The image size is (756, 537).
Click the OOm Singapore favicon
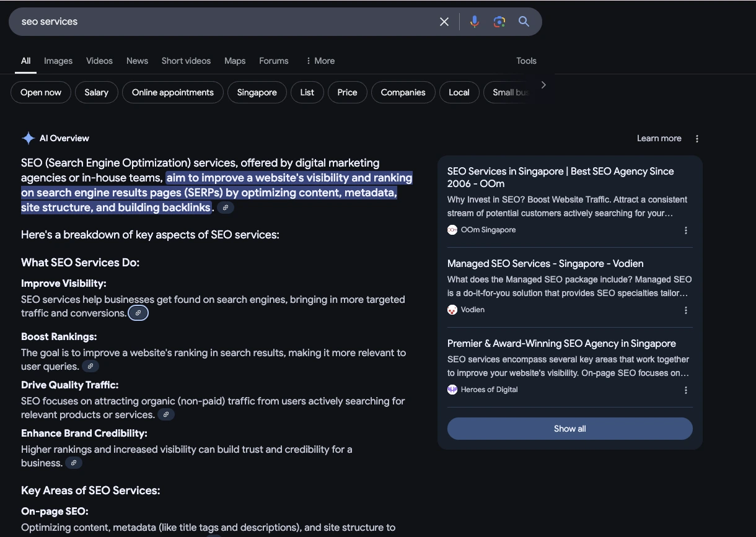[x=452, y=230]
